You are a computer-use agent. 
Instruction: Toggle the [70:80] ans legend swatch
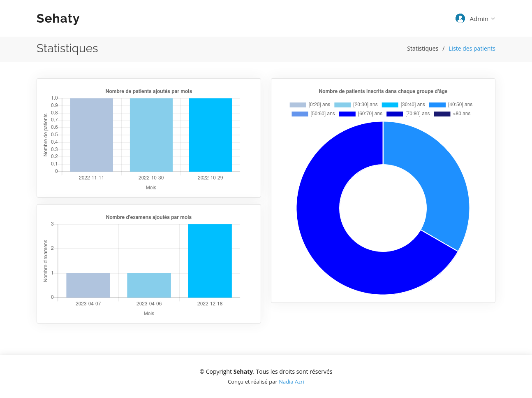[x=395, y=114]
